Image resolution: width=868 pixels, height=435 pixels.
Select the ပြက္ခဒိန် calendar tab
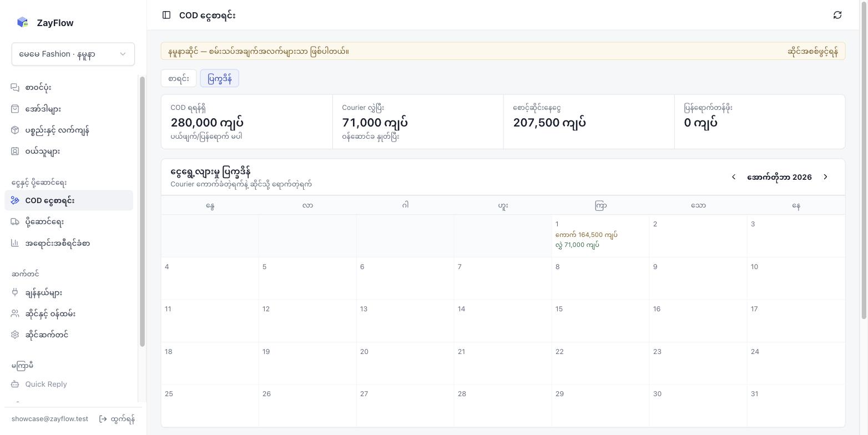(220, 78)
